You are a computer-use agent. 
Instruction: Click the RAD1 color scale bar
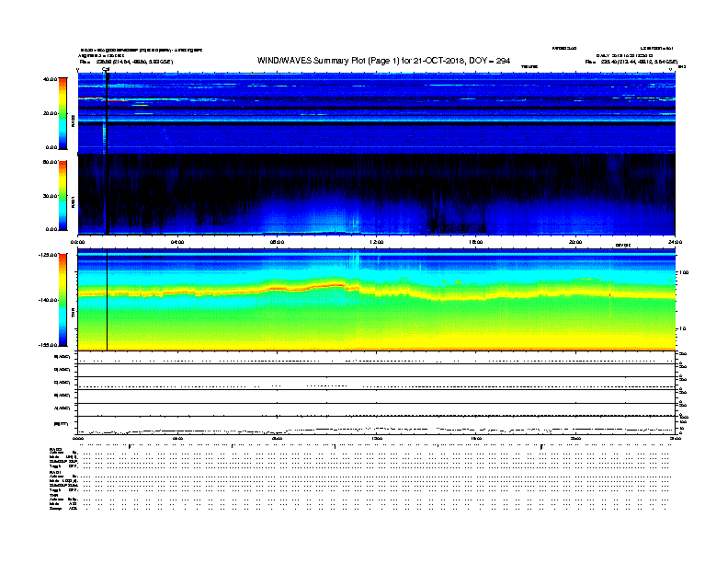[63, 196]
